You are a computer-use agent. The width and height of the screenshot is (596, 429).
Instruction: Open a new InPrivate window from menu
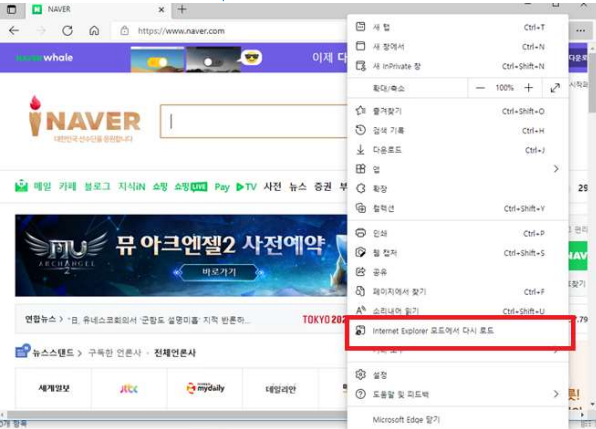tap(458, 66)
